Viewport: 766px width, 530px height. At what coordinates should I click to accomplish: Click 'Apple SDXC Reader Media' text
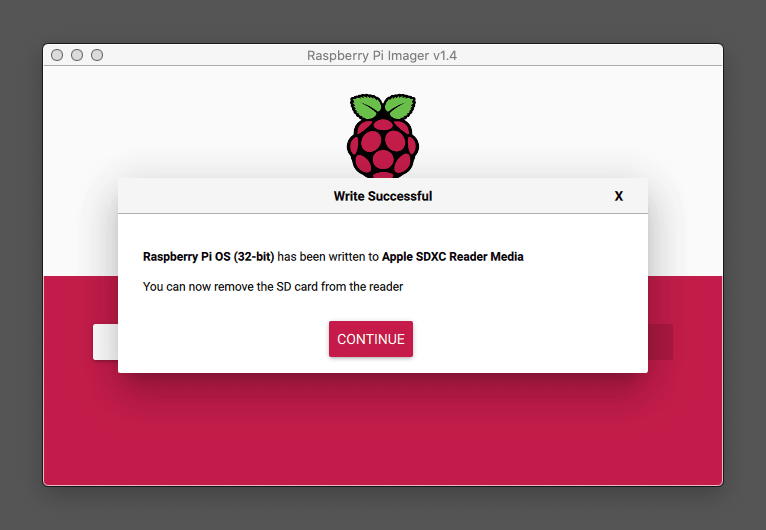[453, 257]
